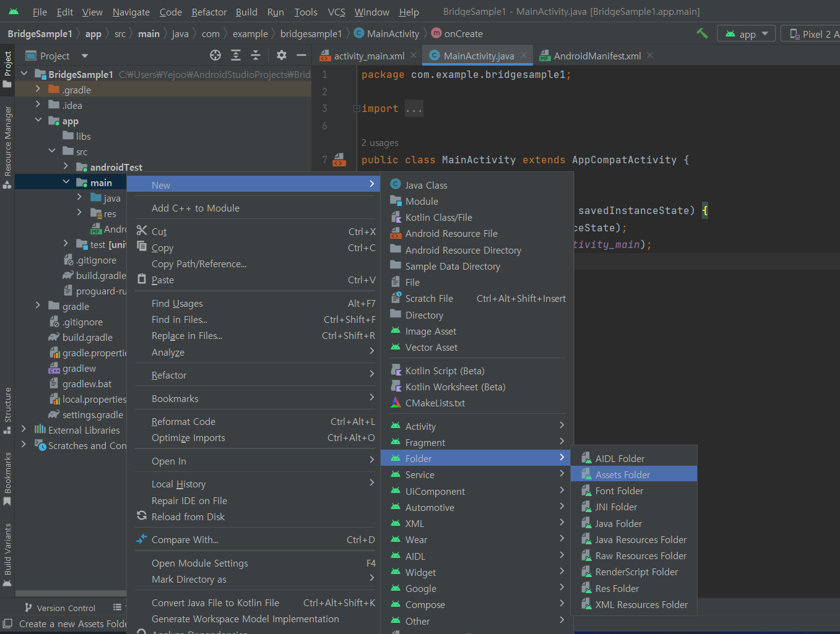The width and height of the screenshot is (840, 634).
Task: Expand the Widget submenu
Action: point(475,572)
